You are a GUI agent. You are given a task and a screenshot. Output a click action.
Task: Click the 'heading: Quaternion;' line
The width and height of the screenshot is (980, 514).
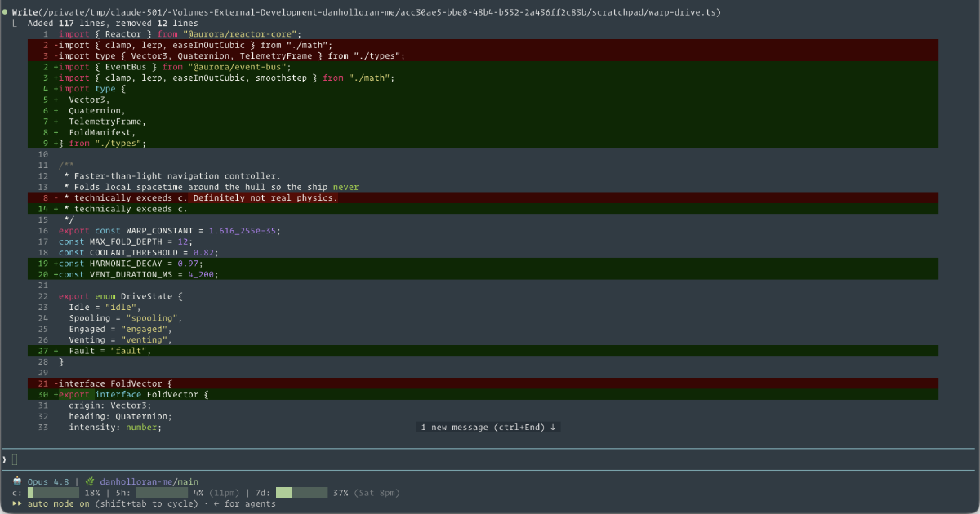(121, 416)
